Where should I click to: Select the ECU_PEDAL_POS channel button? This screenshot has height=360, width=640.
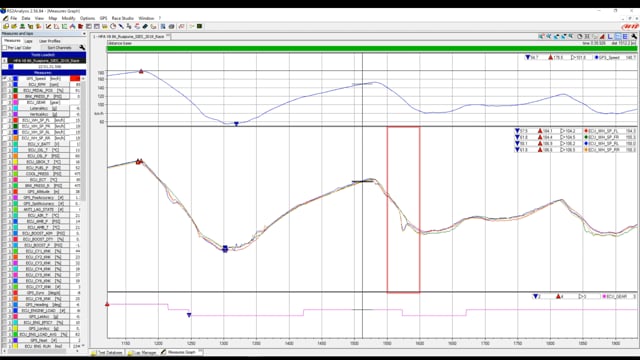[44, 91]
